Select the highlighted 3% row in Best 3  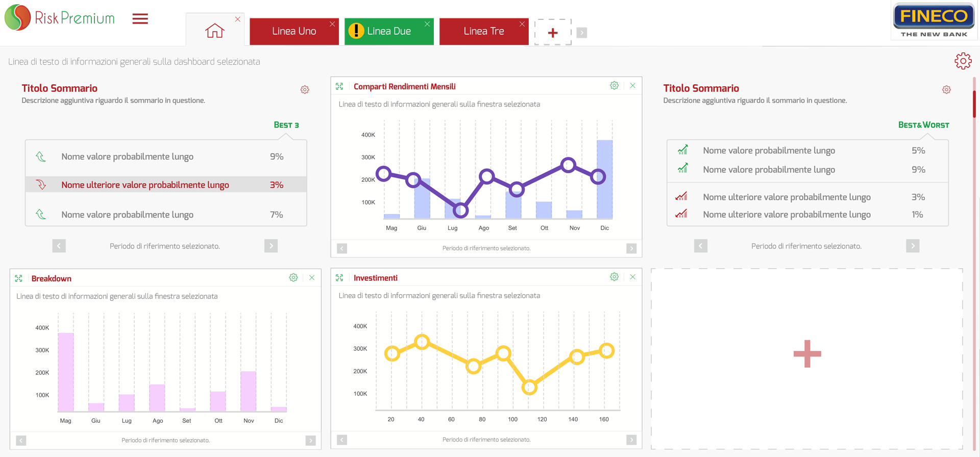(166, 185)
